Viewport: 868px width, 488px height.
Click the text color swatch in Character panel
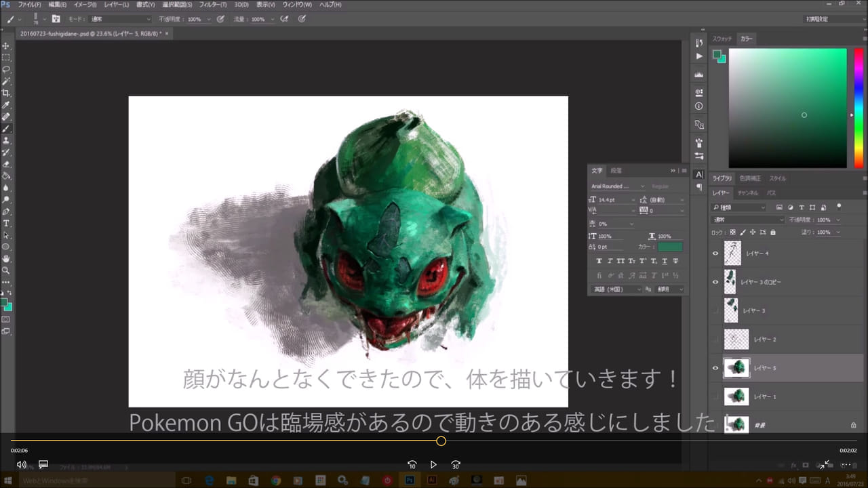tap(670, 247)
